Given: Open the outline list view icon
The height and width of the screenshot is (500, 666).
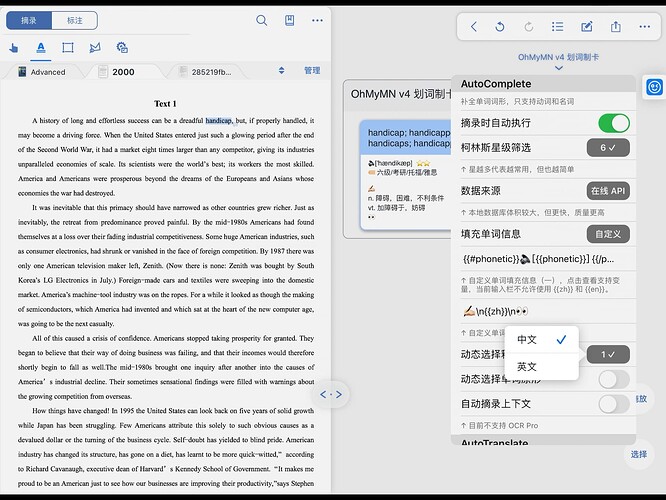Looking at the screenshot, I should tap(558, 27).
